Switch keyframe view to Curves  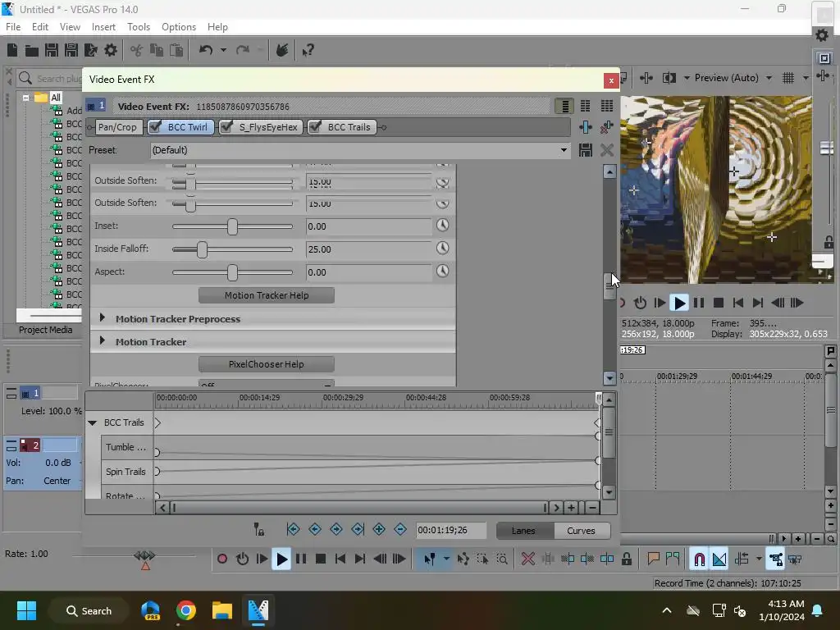(x=582, y=531)
